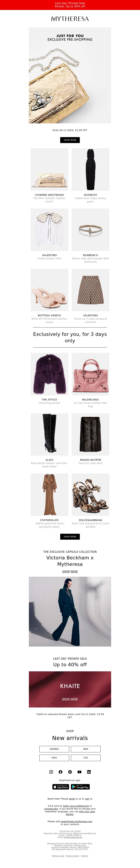The width and height of the screenshot is (140, 868).
Task: Download on the App Store badge
Action: point(61,787)
